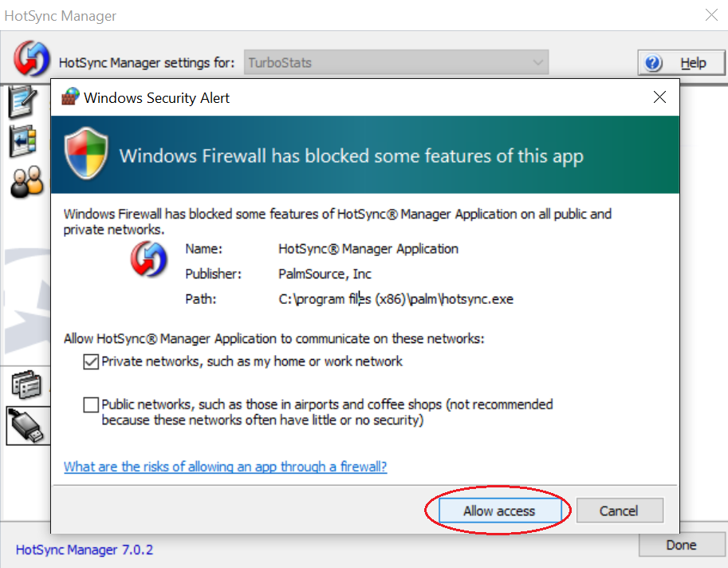The image size is (728, 568).
Task: Close the Windows Security Alert dialog
Action: (x=659, y=97)
